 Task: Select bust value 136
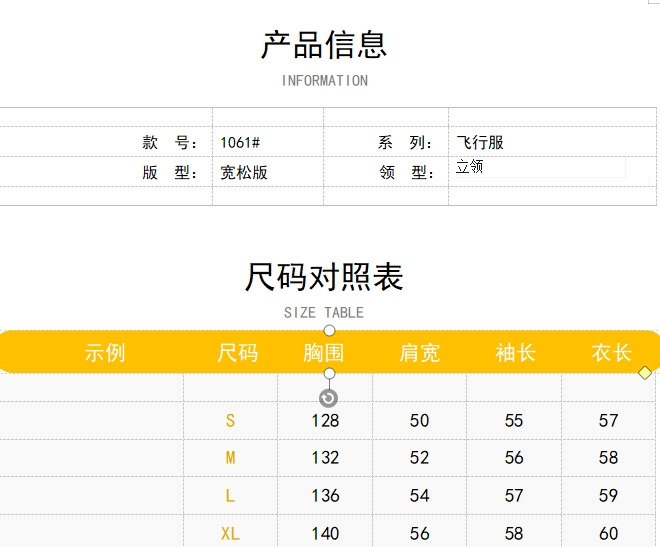coord(325,496)
